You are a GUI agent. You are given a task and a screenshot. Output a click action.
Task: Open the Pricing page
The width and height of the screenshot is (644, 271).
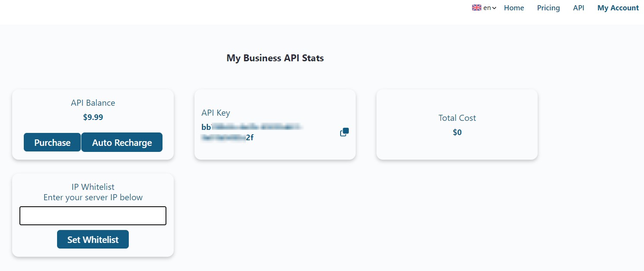pos(548,8)
